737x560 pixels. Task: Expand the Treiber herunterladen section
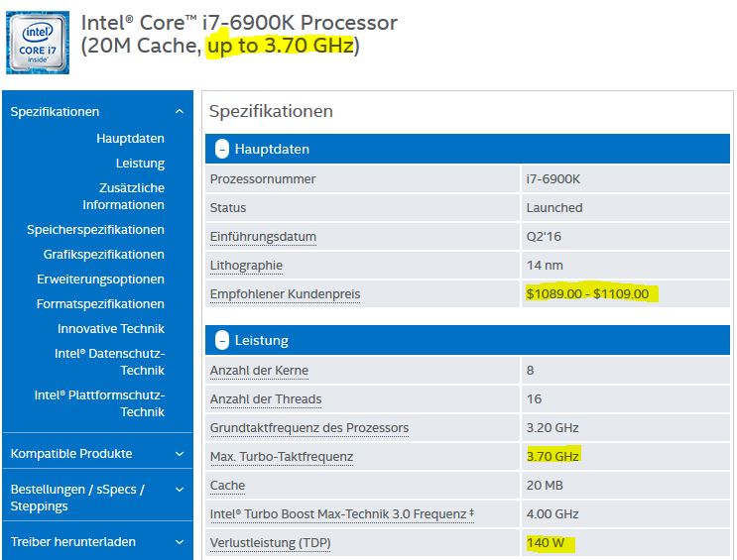179,542
